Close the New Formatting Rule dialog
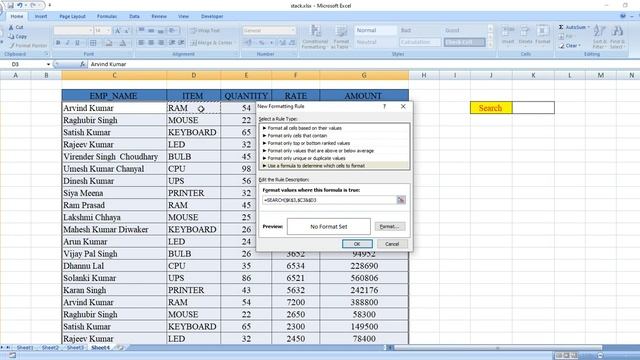Image resolution: width=640 pixels, height=360 pixels. [403, 106]
